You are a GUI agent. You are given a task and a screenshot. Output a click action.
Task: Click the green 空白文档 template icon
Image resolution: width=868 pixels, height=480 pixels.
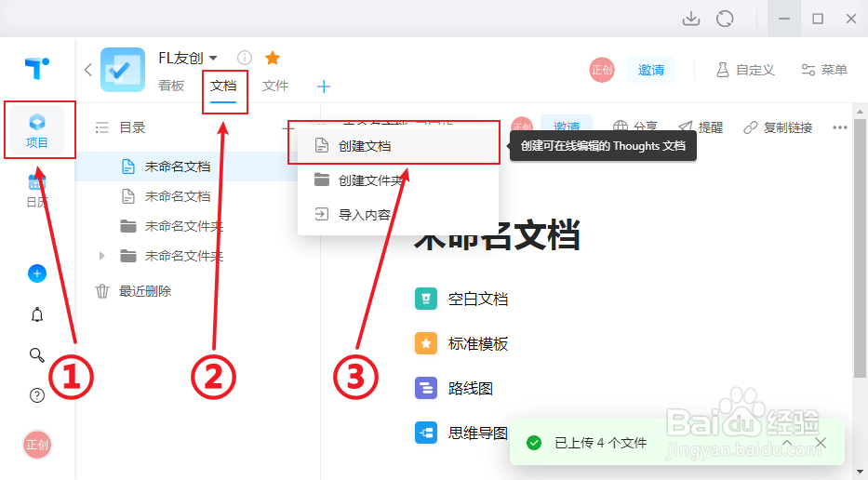pos(426,299)
